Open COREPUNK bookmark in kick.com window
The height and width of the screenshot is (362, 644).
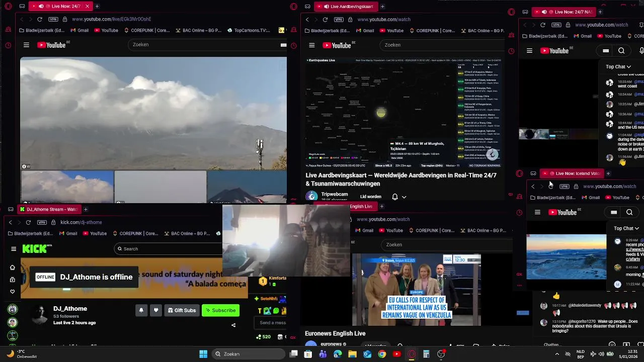(x=135, y=233)
